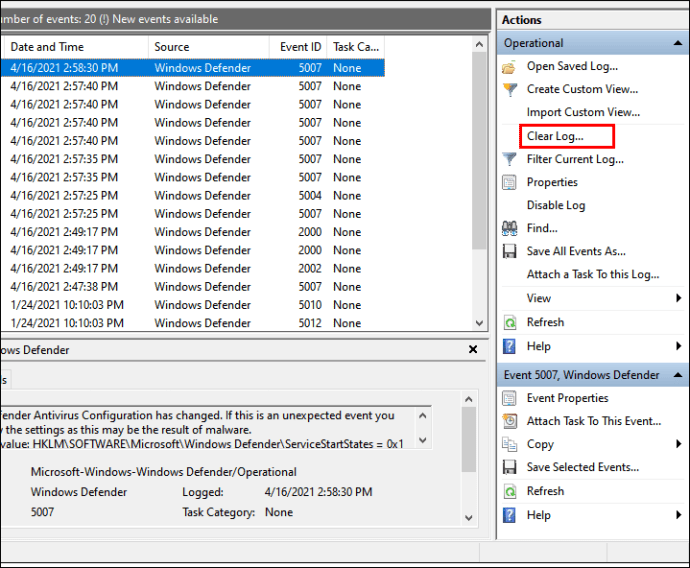Click the Save All Events As floppy icon
Image resolution: width=690 pixels, height=568 pixels.
(509, 251)
